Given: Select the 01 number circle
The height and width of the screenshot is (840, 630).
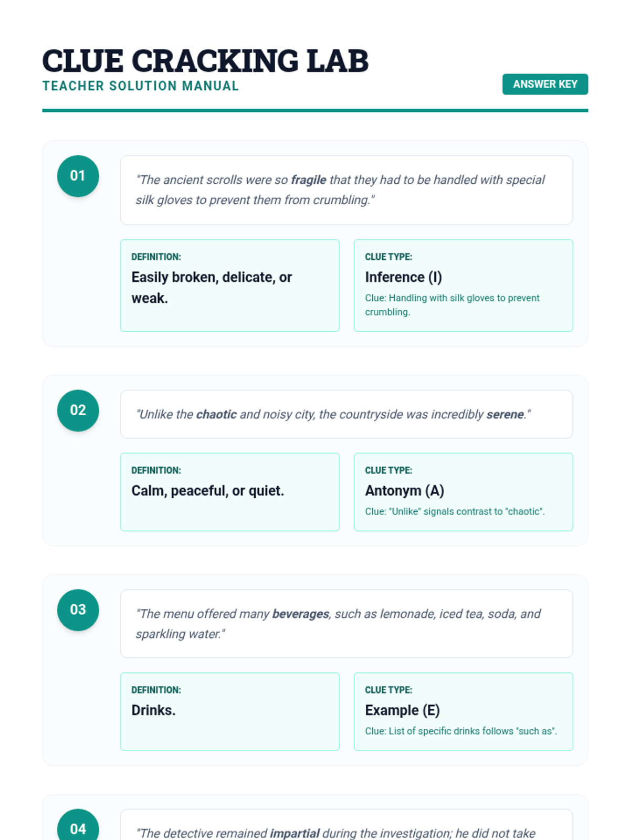Looking at the screenshot, I should pos(78,176).
